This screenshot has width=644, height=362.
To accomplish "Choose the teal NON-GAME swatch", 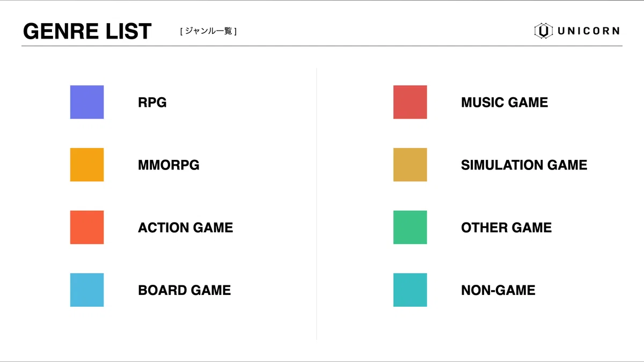I will [x=410, y=290].
